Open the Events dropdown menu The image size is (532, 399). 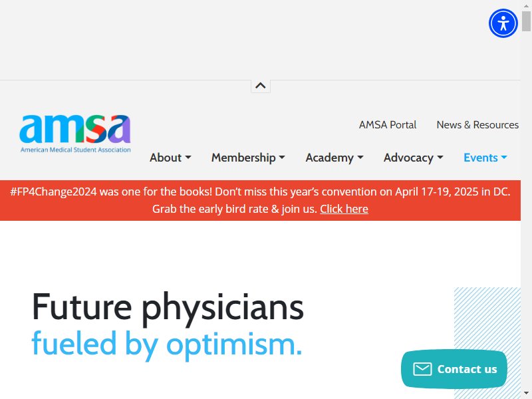[x=485, y=158]
